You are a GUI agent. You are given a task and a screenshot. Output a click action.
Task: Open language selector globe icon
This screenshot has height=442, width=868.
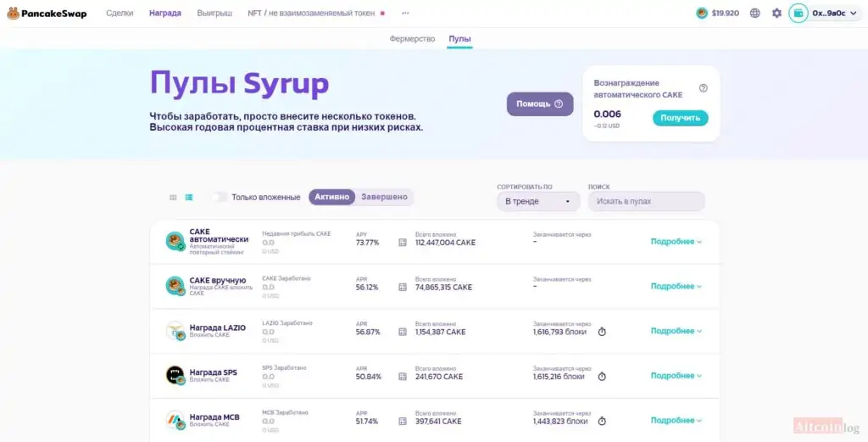pyautogui.click(x=755, y=13)
